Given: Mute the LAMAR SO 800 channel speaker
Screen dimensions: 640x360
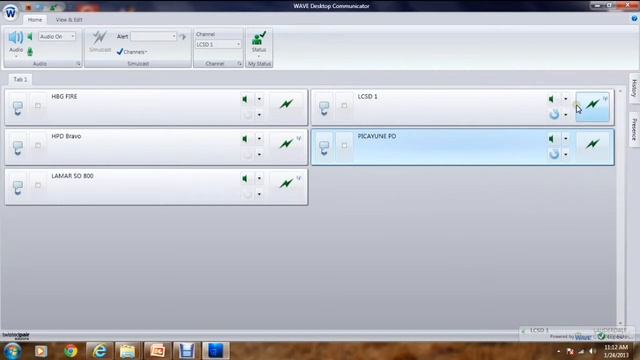Looking at the screenshot, I should [245, 178].
